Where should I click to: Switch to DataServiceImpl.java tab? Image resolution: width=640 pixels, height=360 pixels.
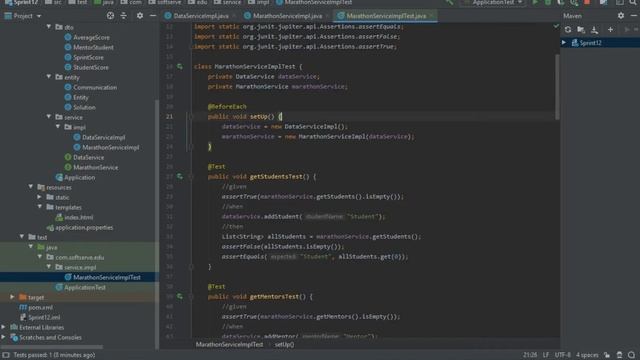point(201,16)
